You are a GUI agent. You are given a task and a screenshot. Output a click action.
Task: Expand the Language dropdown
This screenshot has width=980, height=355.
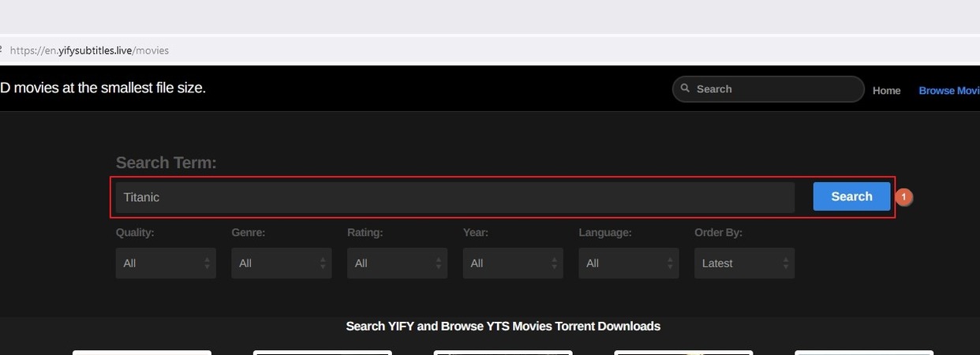click(628, 263)
